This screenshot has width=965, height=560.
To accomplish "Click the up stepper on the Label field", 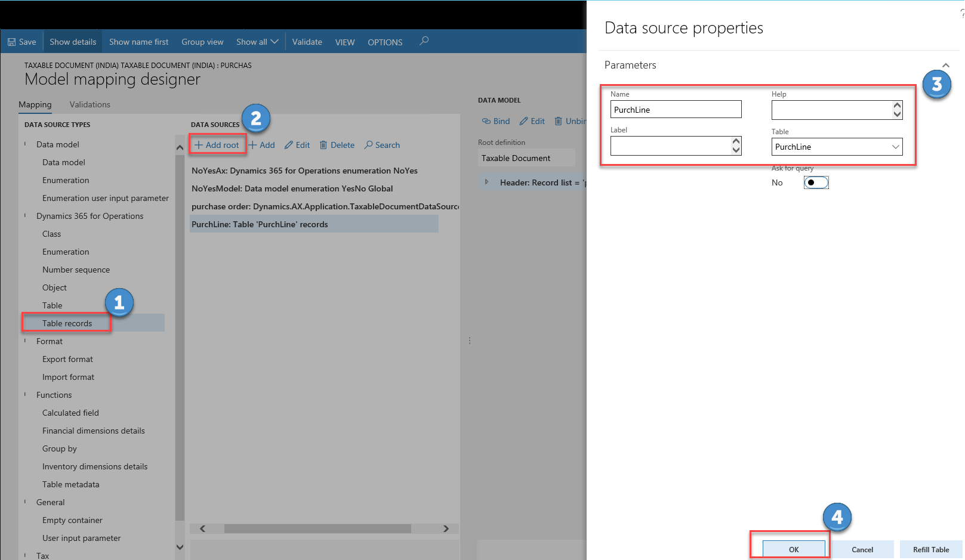I will point(735,141).
